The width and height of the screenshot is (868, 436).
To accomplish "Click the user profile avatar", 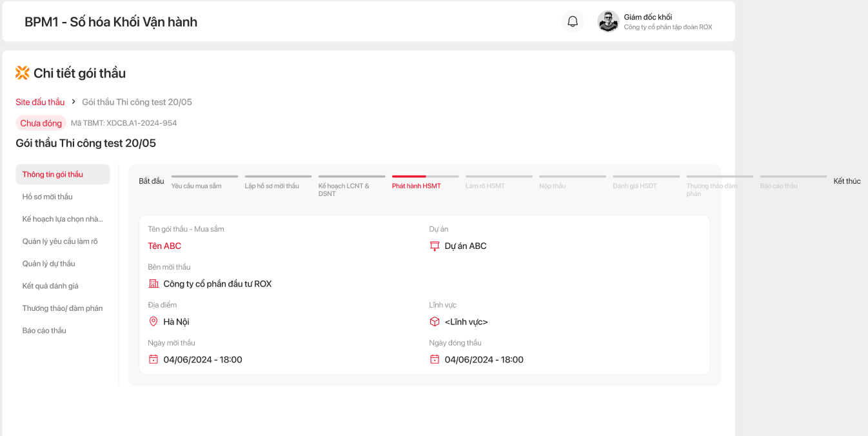I will point(607,21).
